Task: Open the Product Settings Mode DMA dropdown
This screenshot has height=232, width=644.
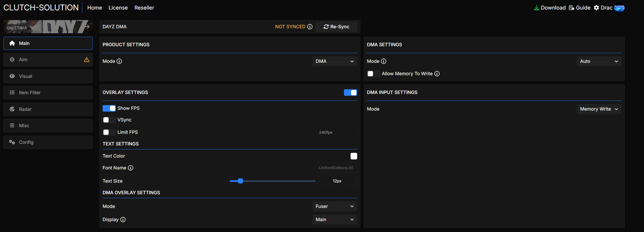Action: [x=335, y=61]
